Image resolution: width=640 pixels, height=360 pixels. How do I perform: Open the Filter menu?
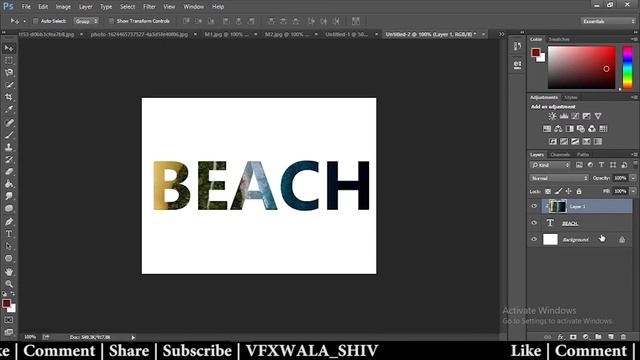[149, 7]
